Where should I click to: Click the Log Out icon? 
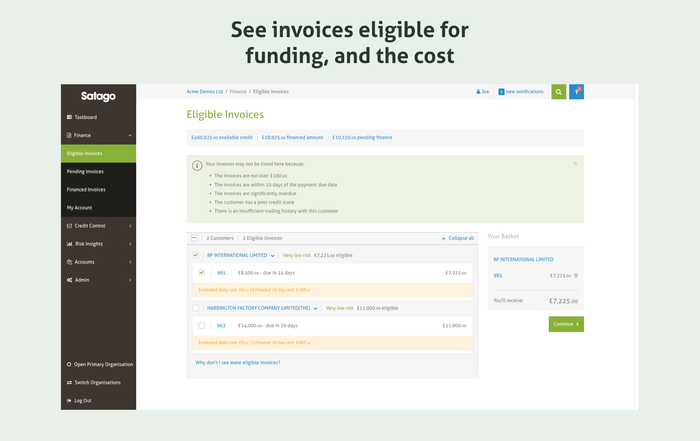pyautogui.click(x=69, y=400)
